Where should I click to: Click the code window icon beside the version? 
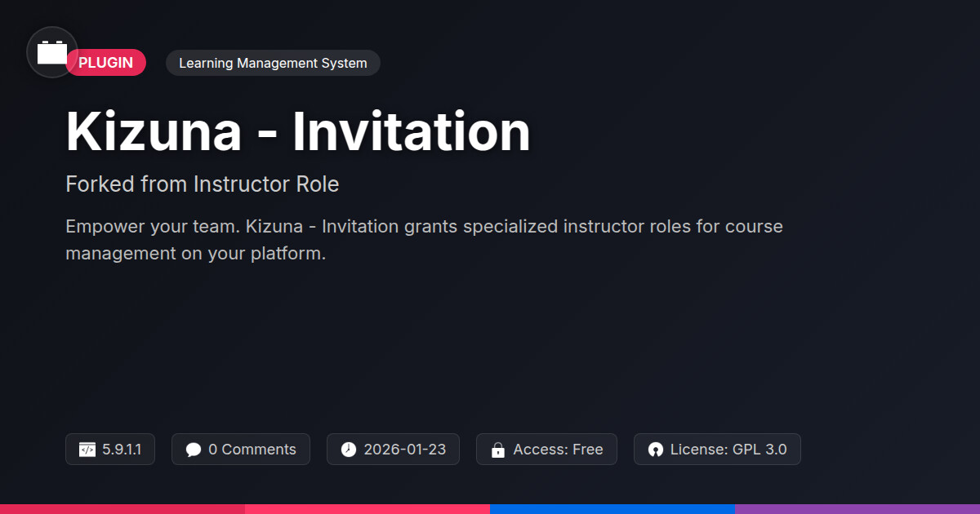point(87,450)
